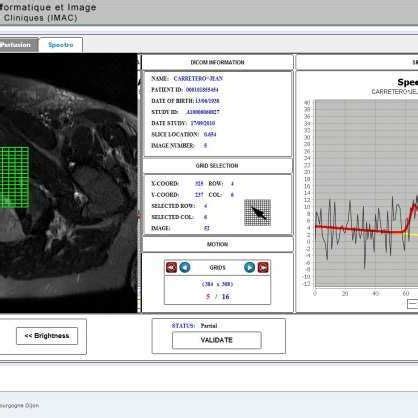Click the IMAGE value in Grid Selection
Screen dimensions: 418x418
pos(206,228)
